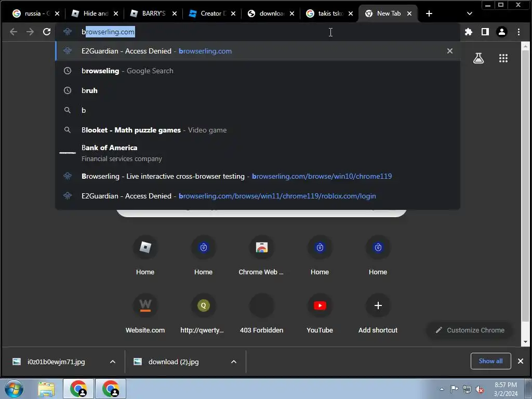
Task: Select the single 'b' search suggestion
Action: tap(258, 110)
